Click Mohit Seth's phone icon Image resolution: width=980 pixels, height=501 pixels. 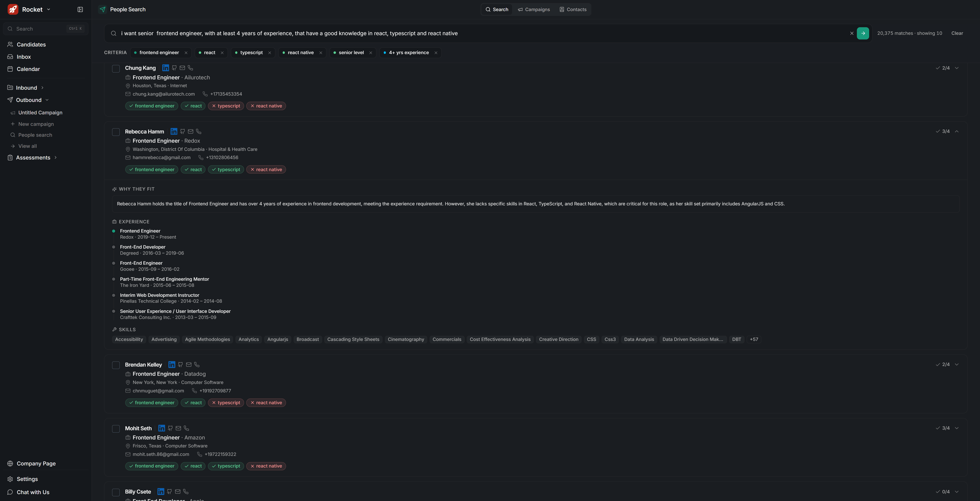186,428
